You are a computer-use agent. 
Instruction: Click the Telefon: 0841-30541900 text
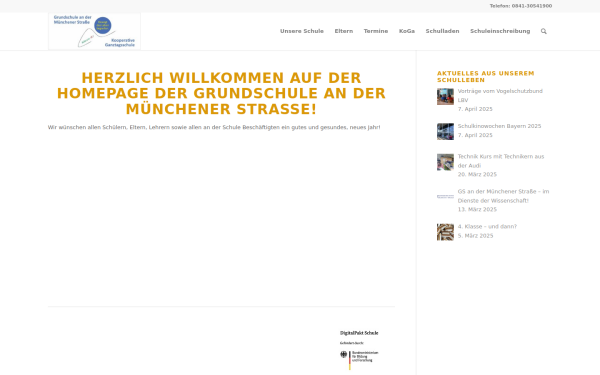(521, 6)
